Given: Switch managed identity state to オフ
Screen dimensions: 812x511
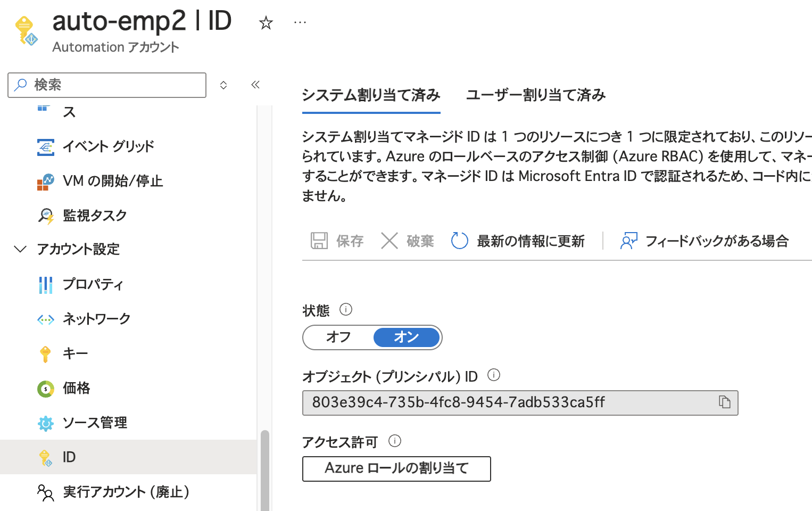Looking at the screenshot, I should (x=338, y=337).
